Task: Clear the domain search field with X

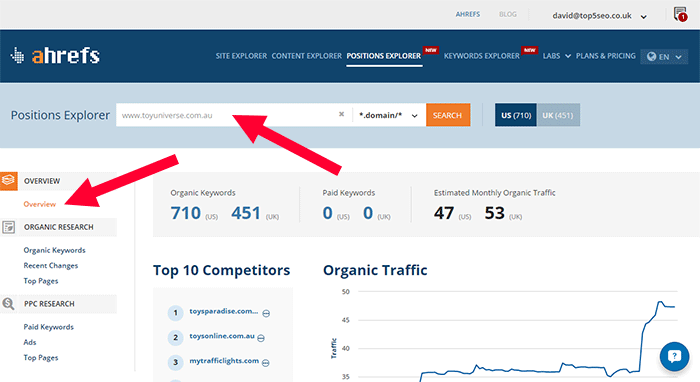Action: (x=342, y=114)
